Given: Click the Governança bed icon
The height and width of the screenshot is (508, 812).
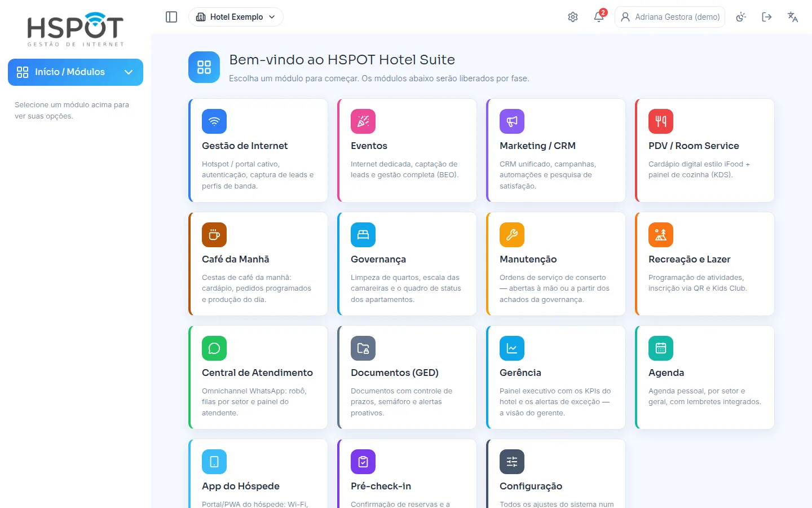Looking at the screenshot, I should 363,235.
